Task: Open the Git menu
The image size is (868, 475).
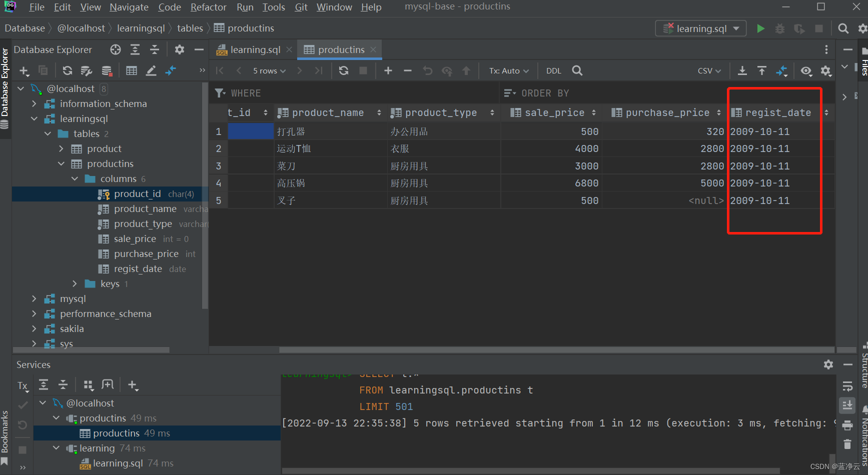Action: click(301, 7)
